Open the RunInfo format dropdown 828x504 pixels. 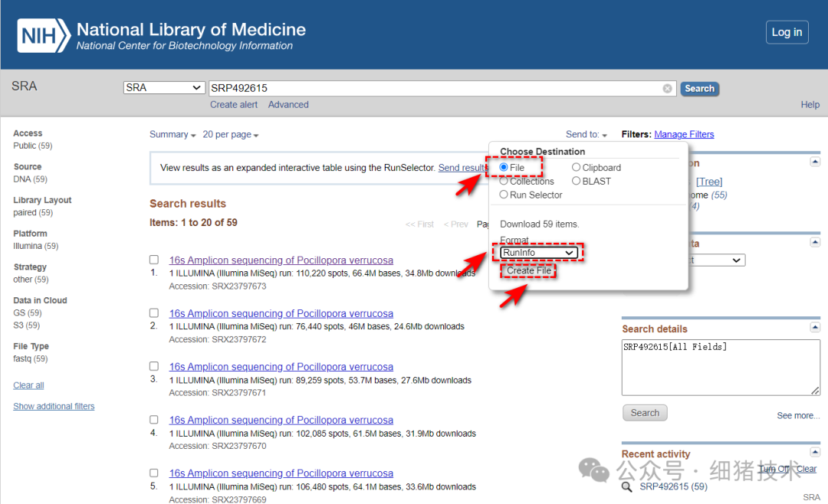(538, 253)
